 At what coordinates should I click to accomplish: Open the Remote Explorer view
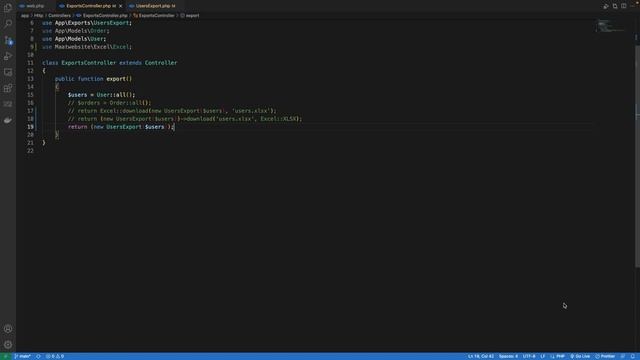point(8,72)
